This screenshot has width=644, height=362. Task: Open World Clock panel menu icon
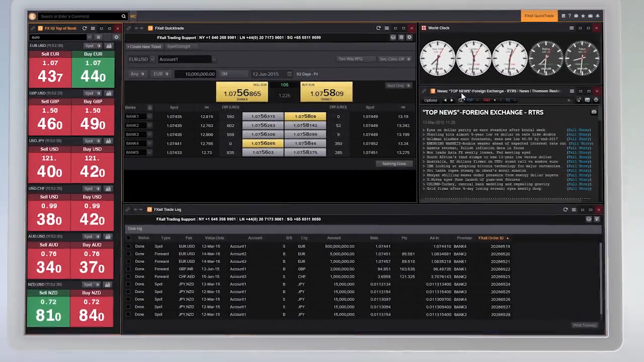tap(572, 28)
